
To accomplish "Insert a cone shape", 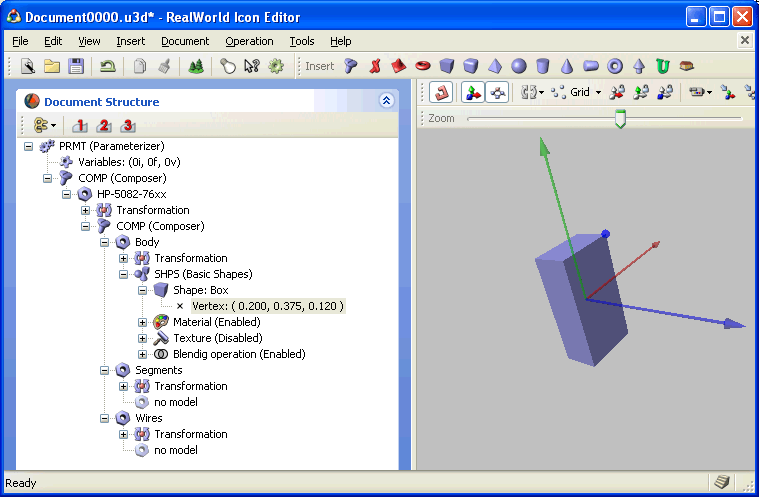I will pyautogui.click(x=567, y=66).
